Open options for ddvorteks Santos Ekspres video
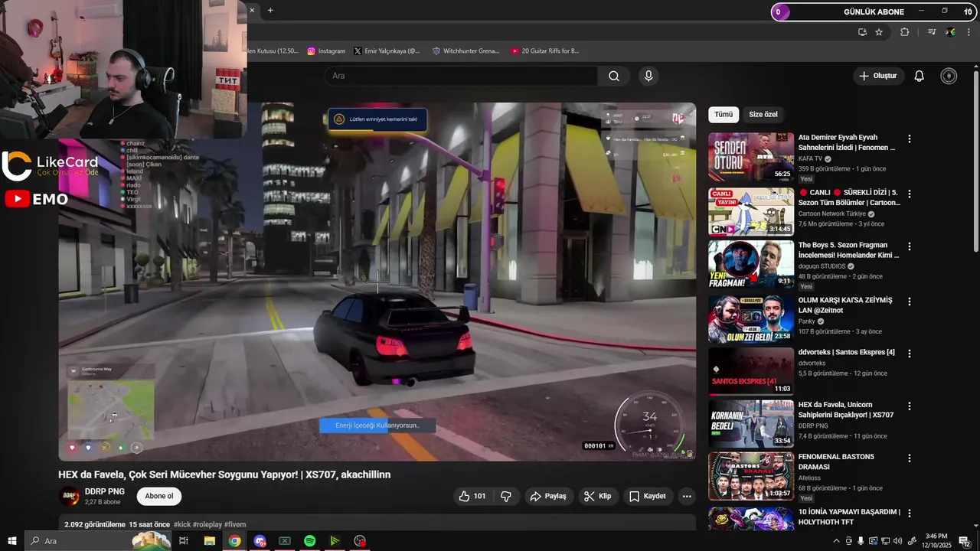The height and width of the screenshot is (551, 980). [910, 354]
